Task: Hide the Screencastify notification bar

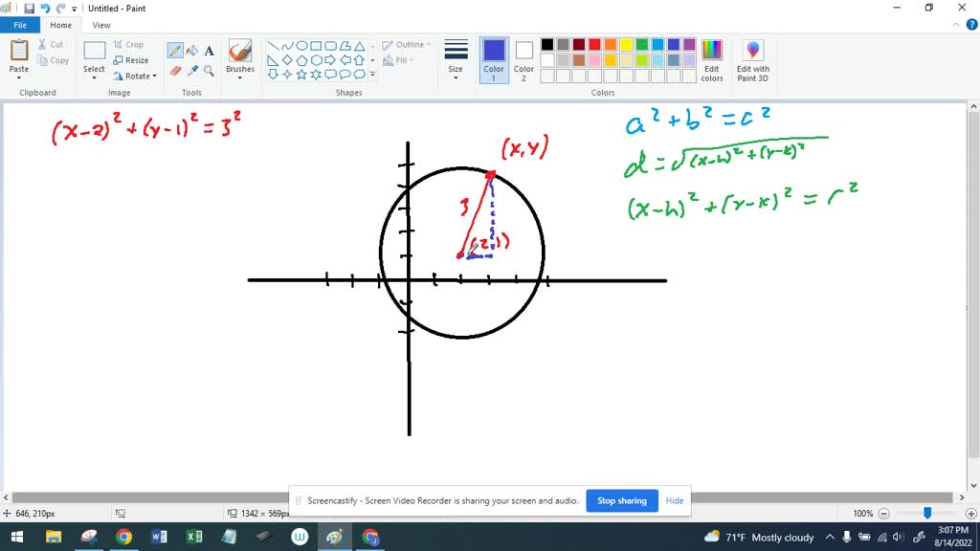Action: [x=674, y=500]
